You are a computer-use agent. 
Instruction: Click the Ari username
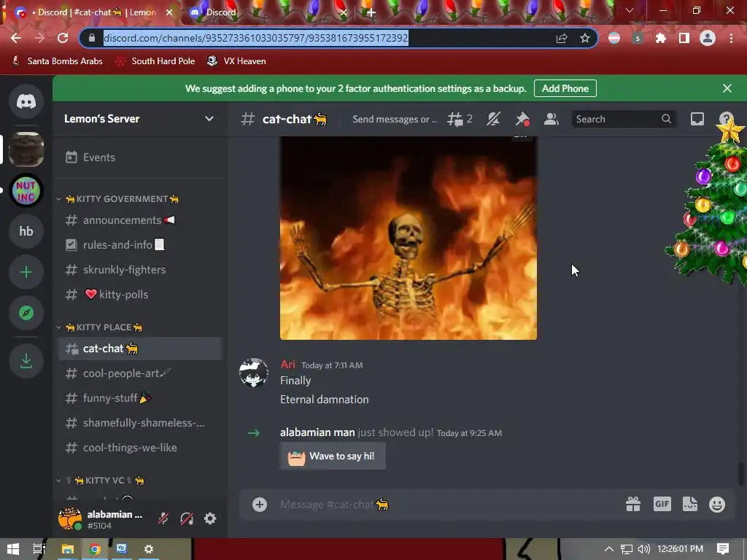287,365
